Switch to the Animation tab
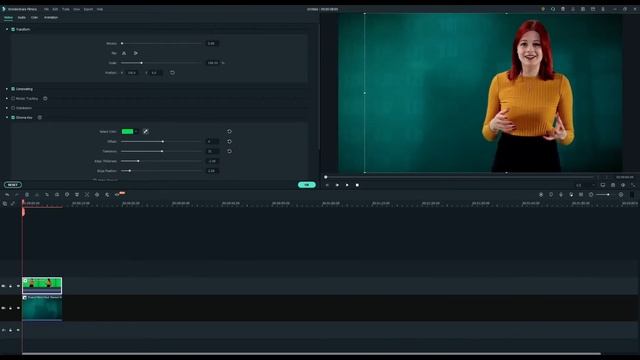Screen dimensions: 640x360 51,18
